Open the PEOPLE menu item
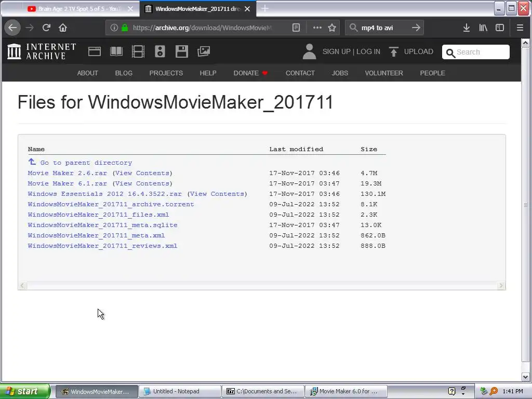The height and width of the screenshot is (399, 532). coord(433,73)
